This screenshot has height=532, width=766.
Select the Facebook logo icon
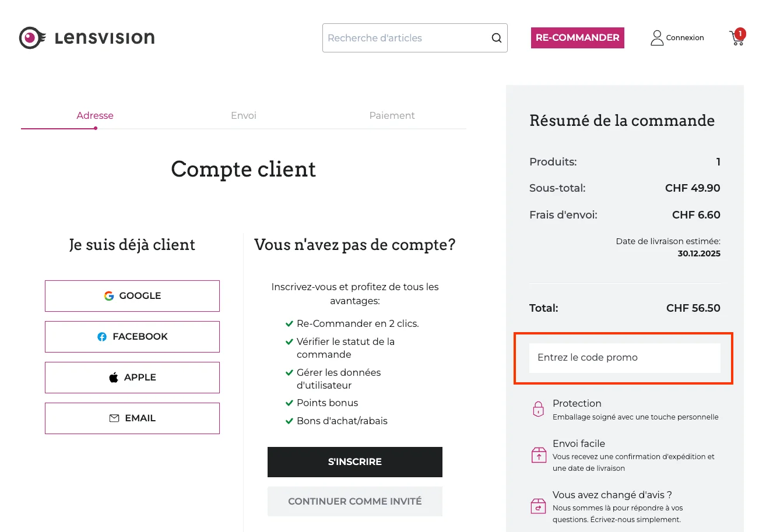pyautogui.click(x=102, y=336)
